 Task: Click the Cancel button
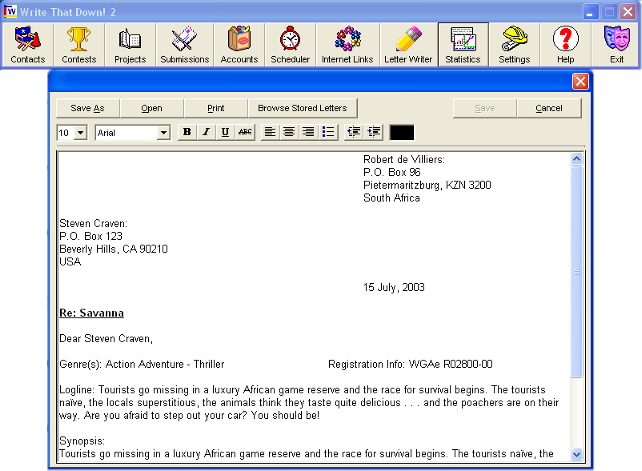click(x=549, y=108)
